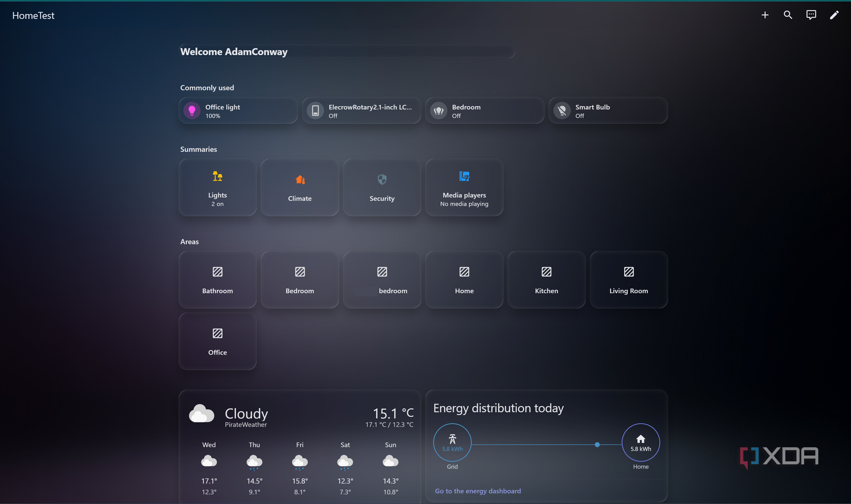Open the Assist chat icon in the toolbar
Screen dimensions: 851x504
tap(811, 15)
